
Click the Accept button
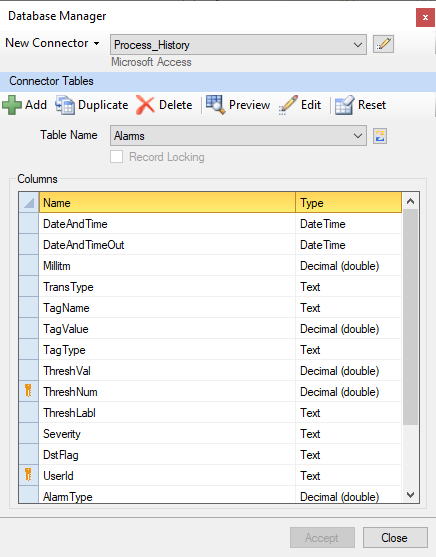pos(322,537)
